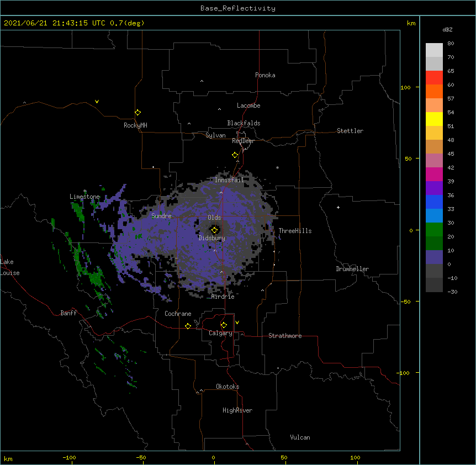
Task: Click the Lake Louise label
Action: coord(10,267)
